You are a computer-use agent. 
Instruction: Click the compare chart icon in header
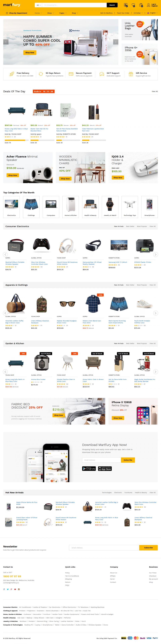pos(126,5)
